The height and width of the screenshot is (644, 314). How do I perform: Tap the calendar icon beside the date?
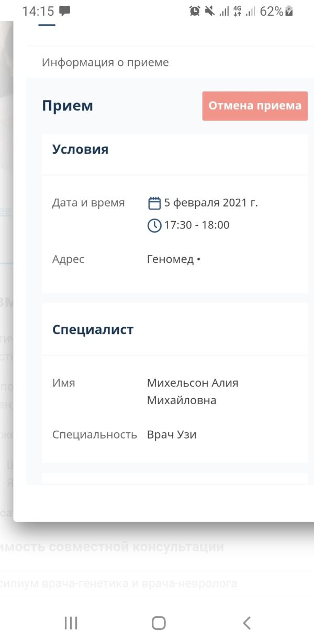click(154, 203)
